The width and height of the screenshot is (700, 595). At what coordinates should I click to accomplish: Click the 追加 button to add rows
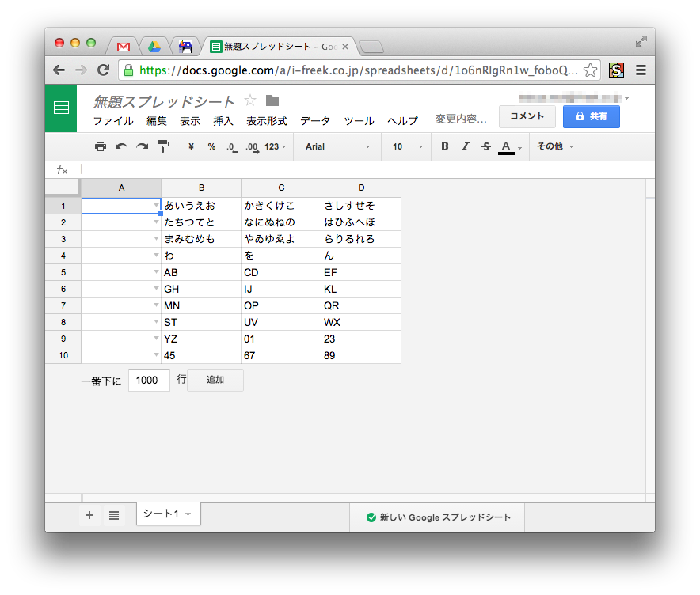[x=215, y=380]
